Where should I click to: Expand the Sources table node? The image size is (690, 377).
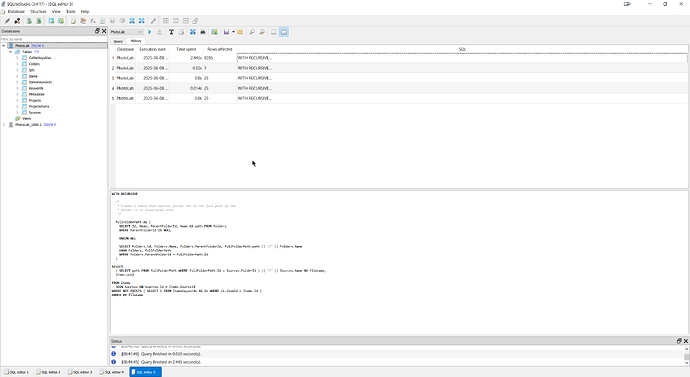(18, 113)
